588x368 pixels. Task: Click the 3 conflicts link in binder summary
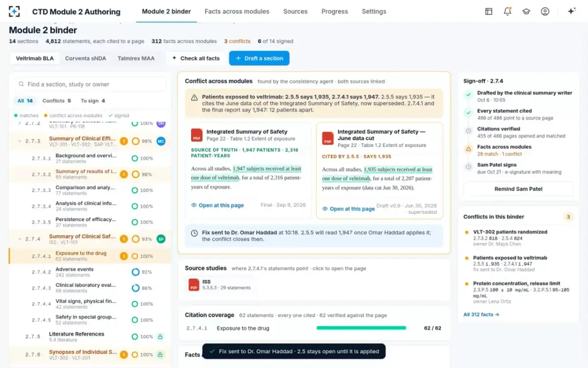(x=237, y=41)
